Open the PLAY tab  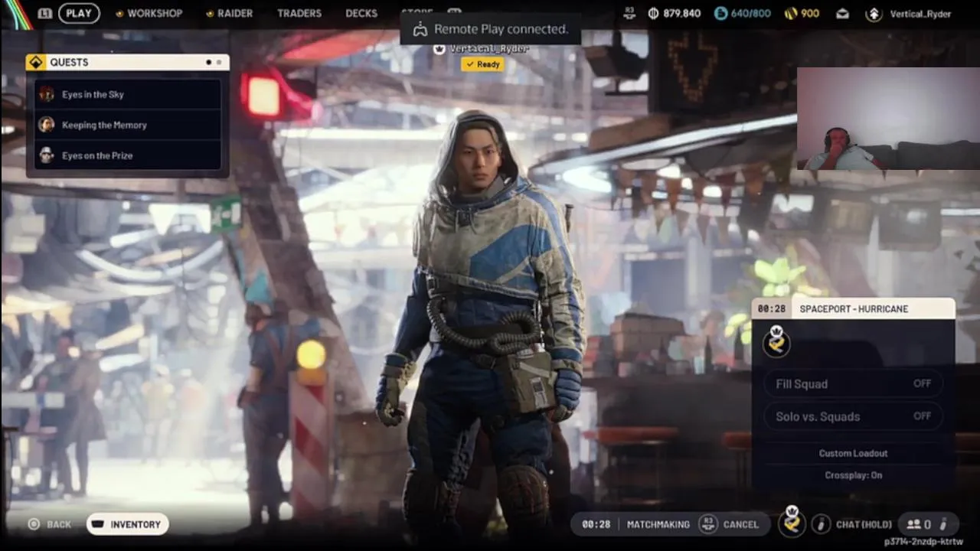click(79, 13)
